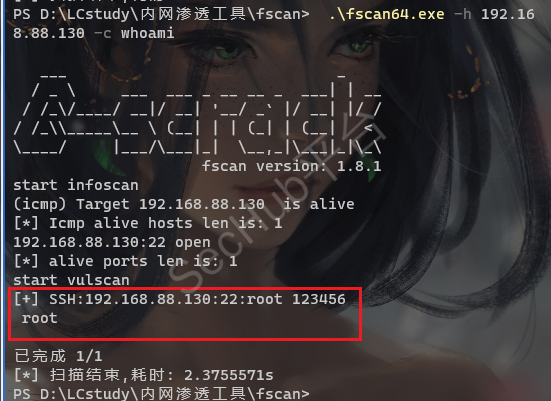The height and width of the screenshot is (401, 551).
Task: Click the password 123456 in SSH line
Action: pyautogui.click(x=319, y=299)
